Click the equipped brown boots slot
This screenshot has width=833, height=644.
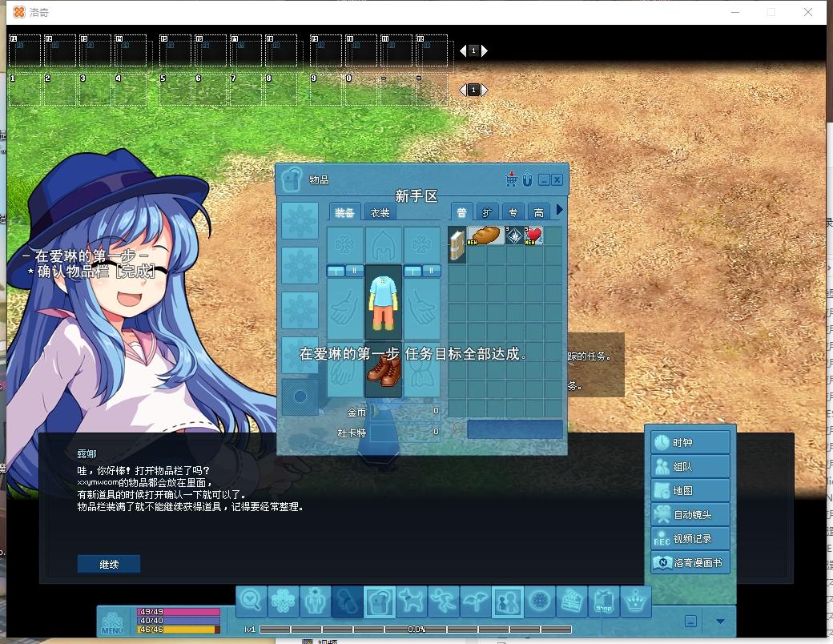pyautogui.click(x=383, y=369)
